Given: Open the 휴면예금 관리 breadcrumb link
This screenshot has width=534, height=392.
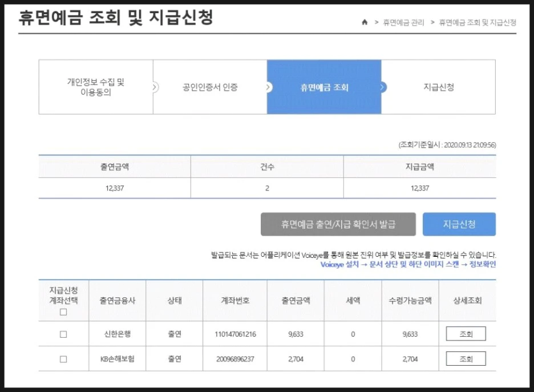Looking at the screenshot, I should click(402, 23).
